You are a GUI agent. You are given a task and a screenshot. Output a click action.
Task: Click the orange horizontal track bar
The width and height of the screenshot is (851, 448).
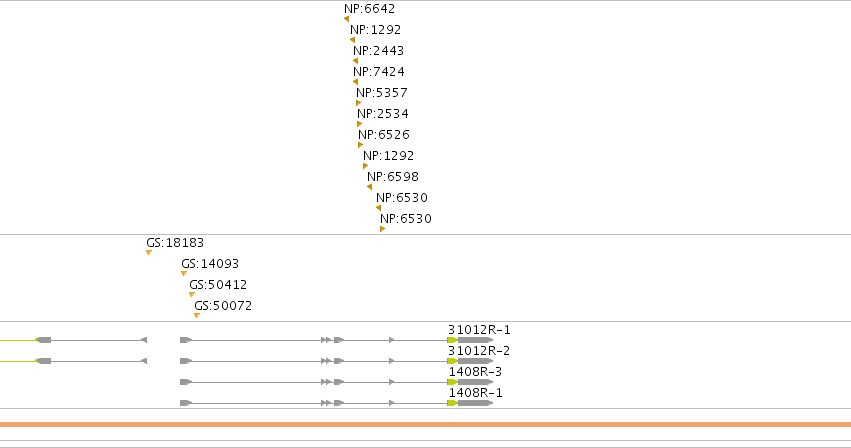pos(426,425)
